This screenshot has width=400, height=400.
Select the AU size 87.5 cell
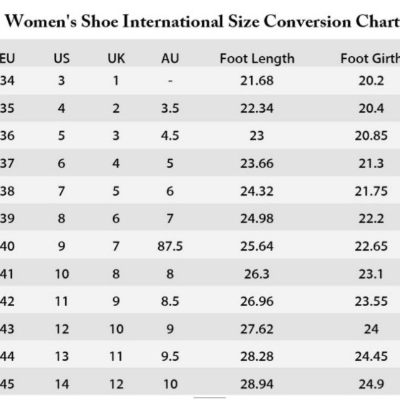click(x=170, y=246)
